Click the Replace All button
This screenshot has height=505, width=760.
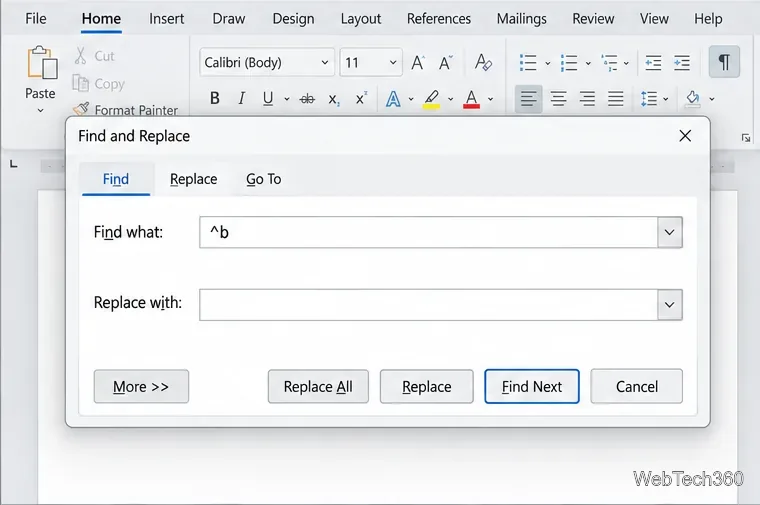pyautogui.click(x=318, y=386)
